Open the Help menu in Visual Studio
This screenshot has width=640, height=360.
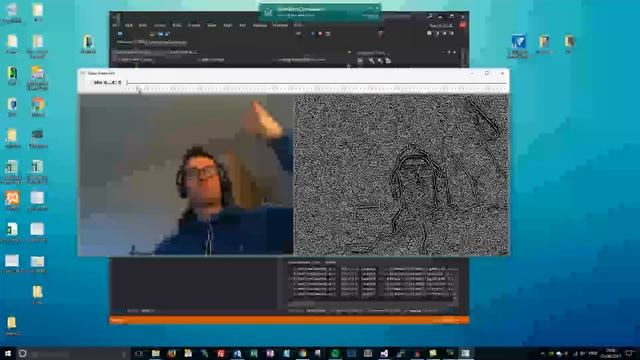click(x=298, y=25)
